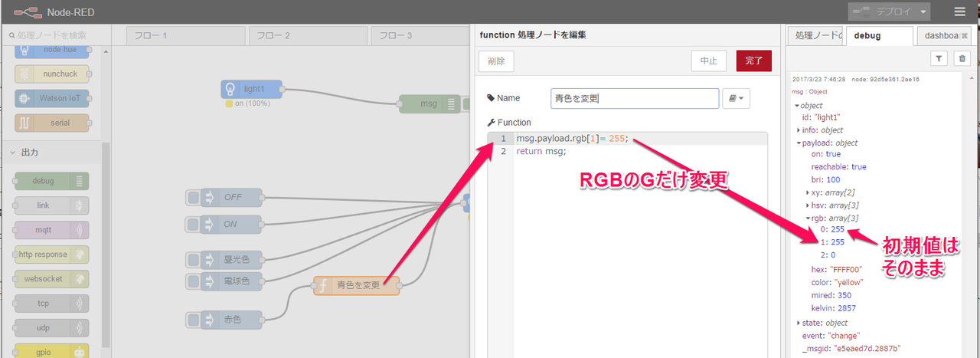Screen dimensions: 980x358
Task: Open the hamburger main menu
Action: [959, 11]
